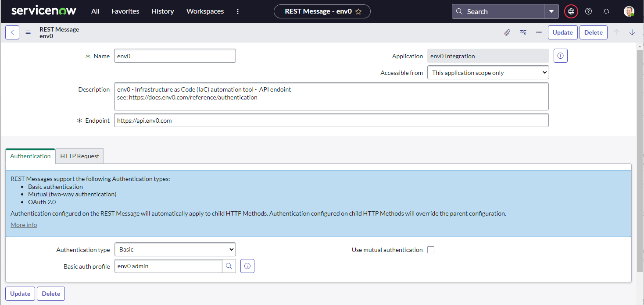Open the More info link
644x305 pixels.
click(24, 225)
